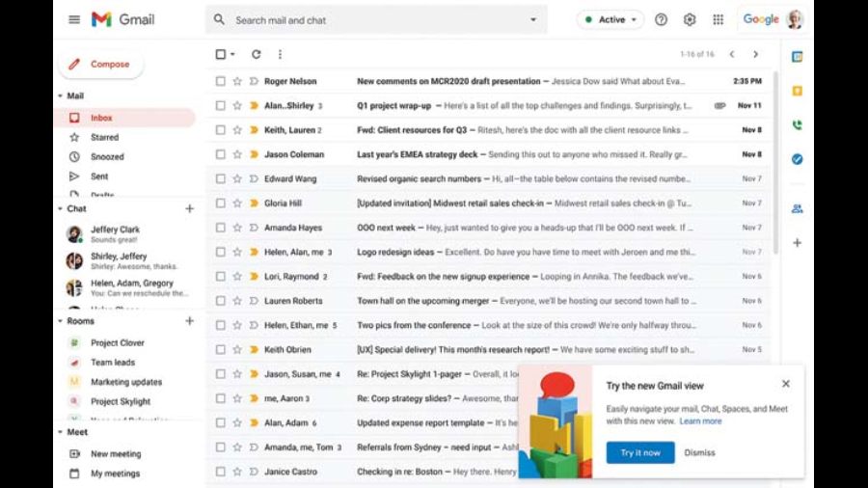Open the main menu hamburger icon
This screenshot has width=868, height=488.
click(74, 20)
